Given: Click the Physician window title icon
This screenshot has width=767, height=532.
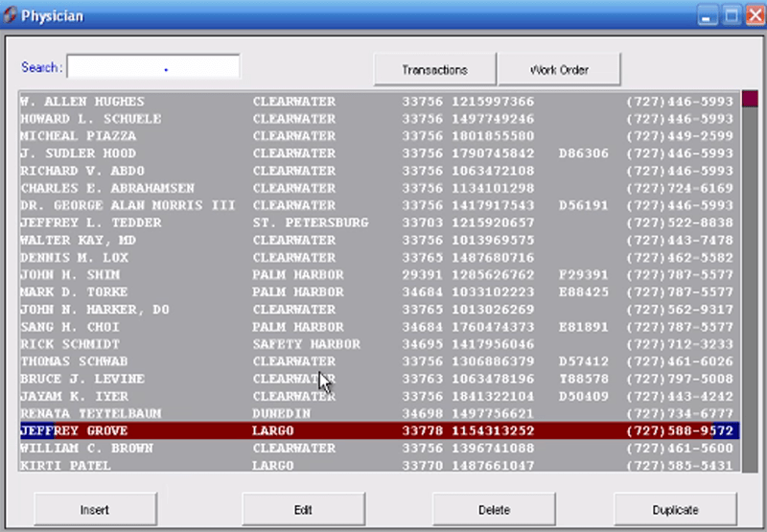Looking at the screenshot, I should click(x=10, y=15).
